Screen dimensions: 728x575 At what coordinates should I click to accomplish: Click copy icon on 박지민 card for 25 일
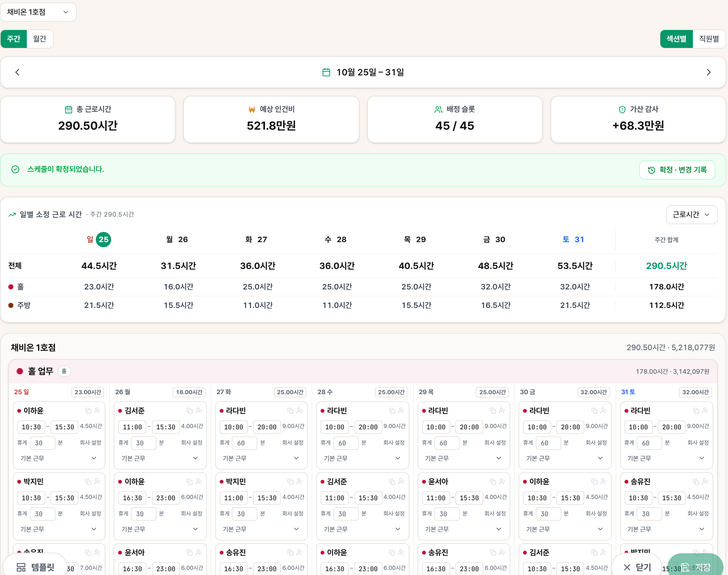pyautogui.click(x=88, y=482)
